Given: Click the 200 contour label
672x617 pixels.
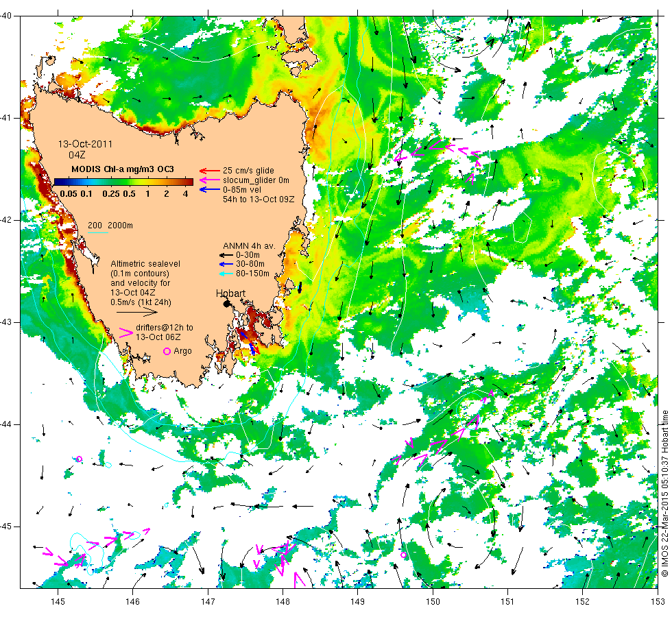Looking at the screenshot, I should (95, 226).
